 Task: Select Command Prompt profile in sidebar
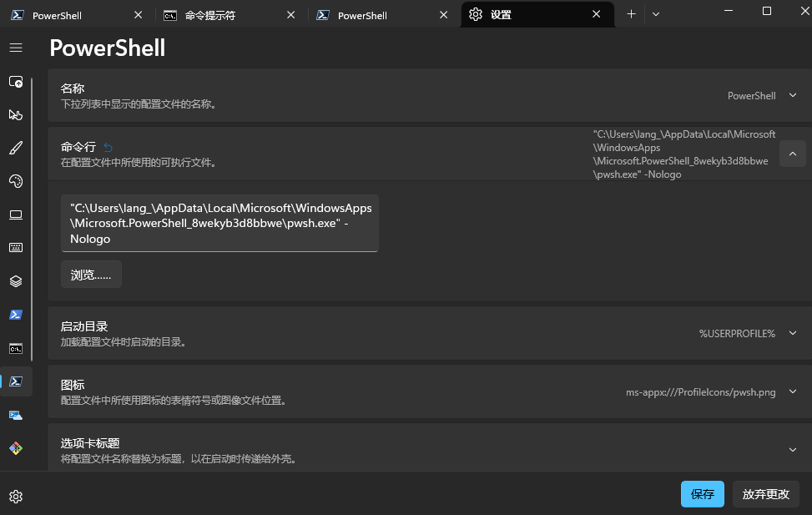(x=16, y=348)
